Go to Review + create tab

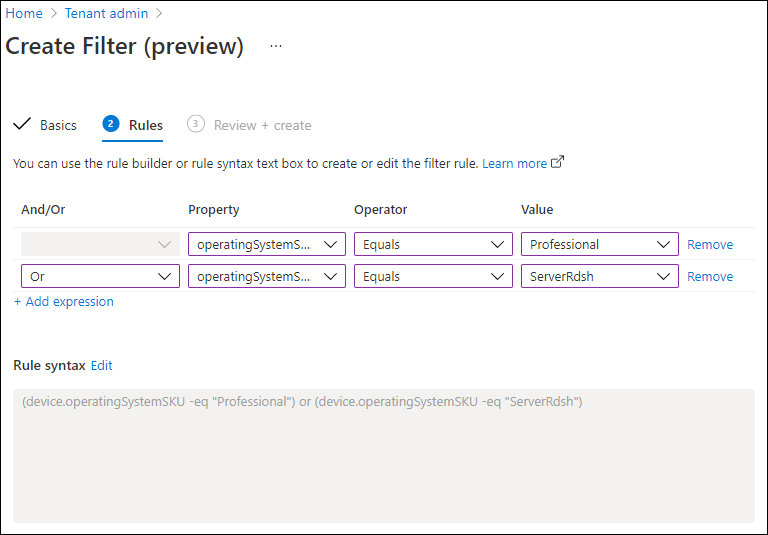click(263, 125)
